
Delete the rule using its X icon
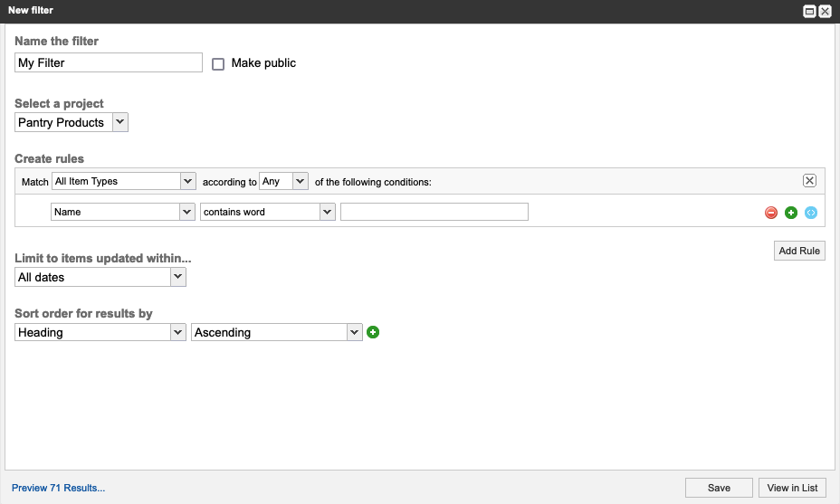[x=810, y=181]
